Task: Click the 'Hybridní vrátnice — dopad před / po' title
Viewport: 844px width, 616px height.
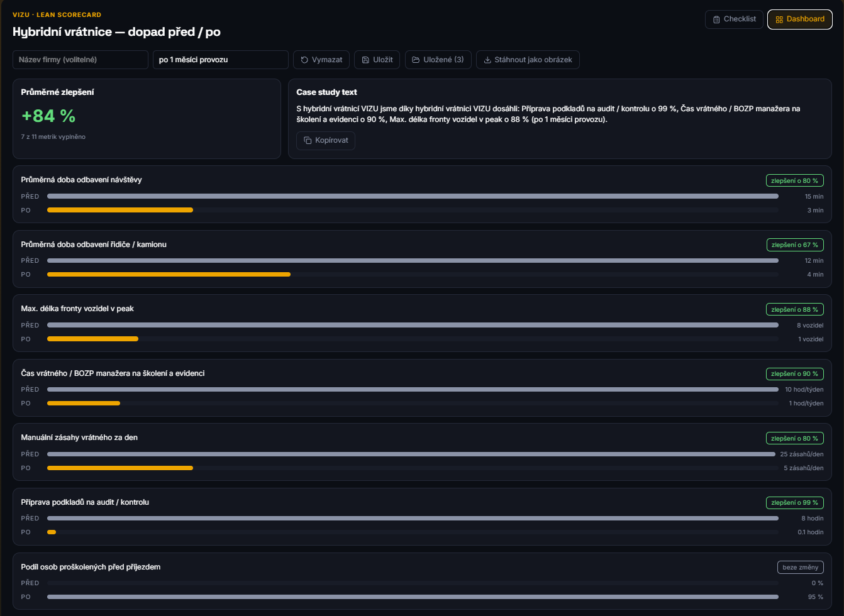Action: click(x=116, y=32)
